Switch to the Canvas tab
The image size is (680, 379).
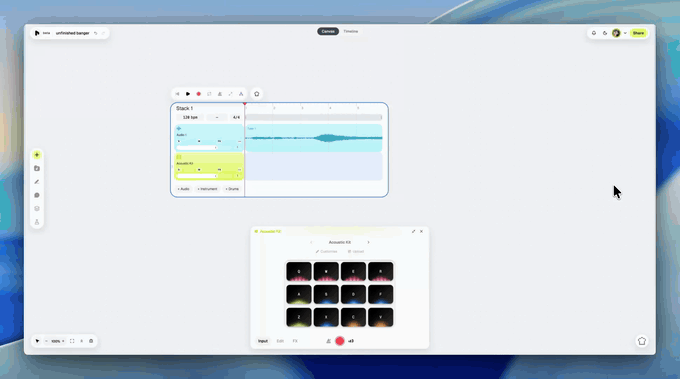click(328, 31)
